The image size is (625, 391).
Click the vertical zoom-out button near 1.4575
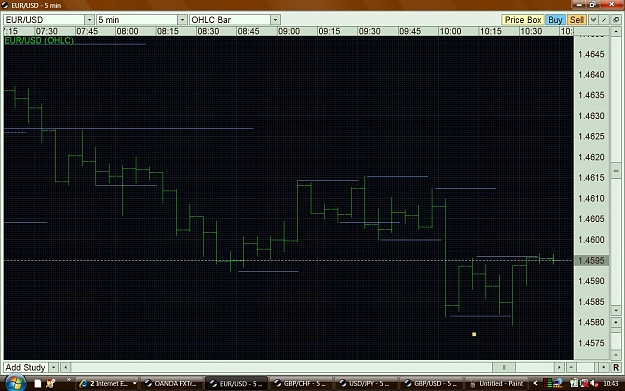(x=616, y=354)
